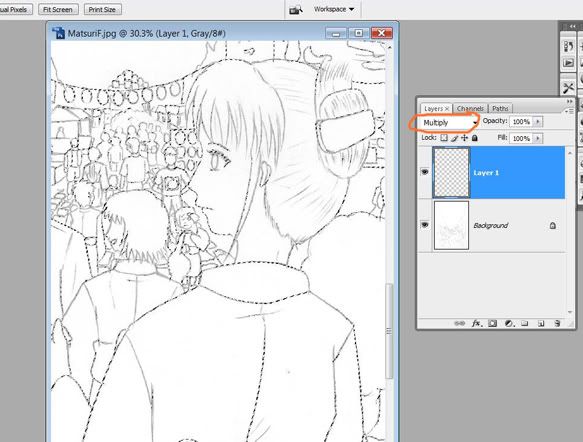This screenshot has width=583, height=442.
Task: Click the link layers icon
Action: 460,323
